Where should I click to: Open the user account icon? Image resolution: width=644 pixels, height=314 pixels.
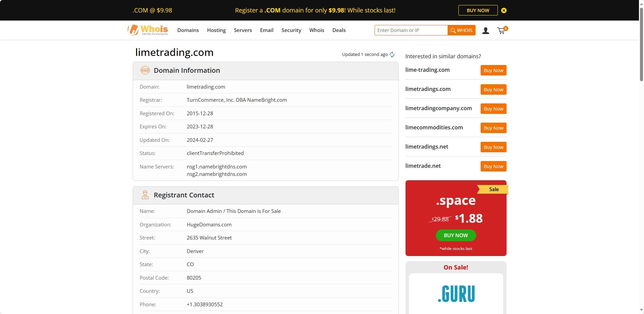(x=485, y=31)
